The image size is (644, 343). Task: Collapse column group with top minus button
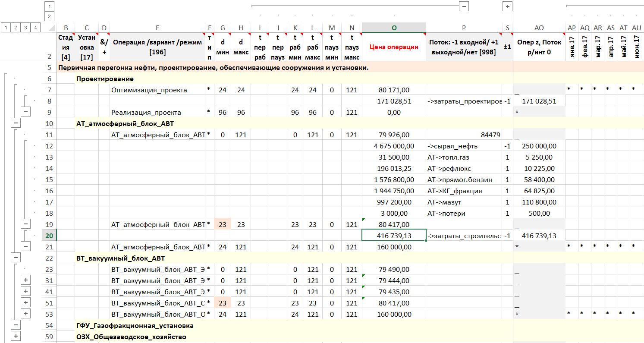[x=464, y=6]
